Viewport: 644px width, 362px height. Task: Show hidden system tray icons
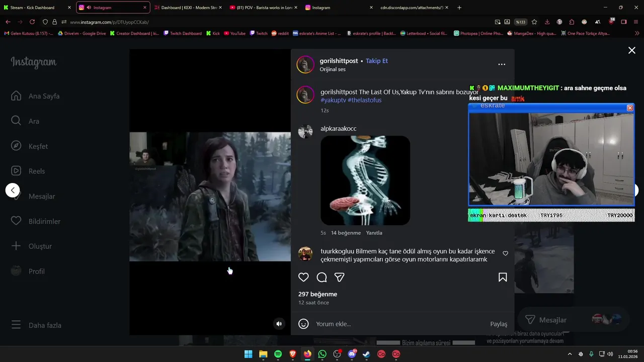570,354
